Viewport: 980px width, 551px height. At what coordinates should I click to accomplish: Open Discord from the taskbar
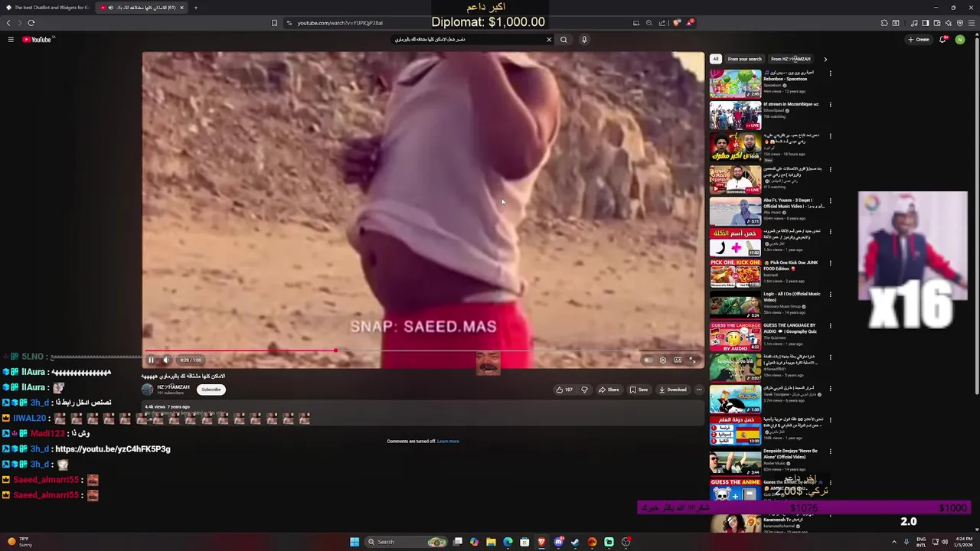[559, 542]
